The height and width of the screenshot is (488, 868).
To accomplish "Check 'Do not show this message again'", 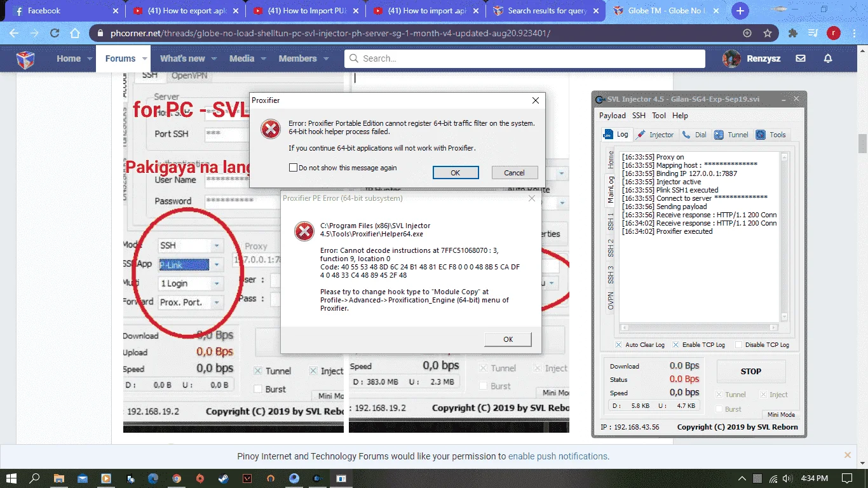I will tap(293, 168).
